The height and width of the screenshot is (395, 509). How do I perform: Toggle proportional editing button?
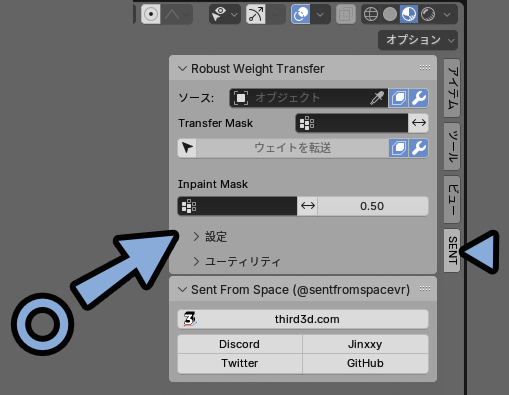click(151, 14)
